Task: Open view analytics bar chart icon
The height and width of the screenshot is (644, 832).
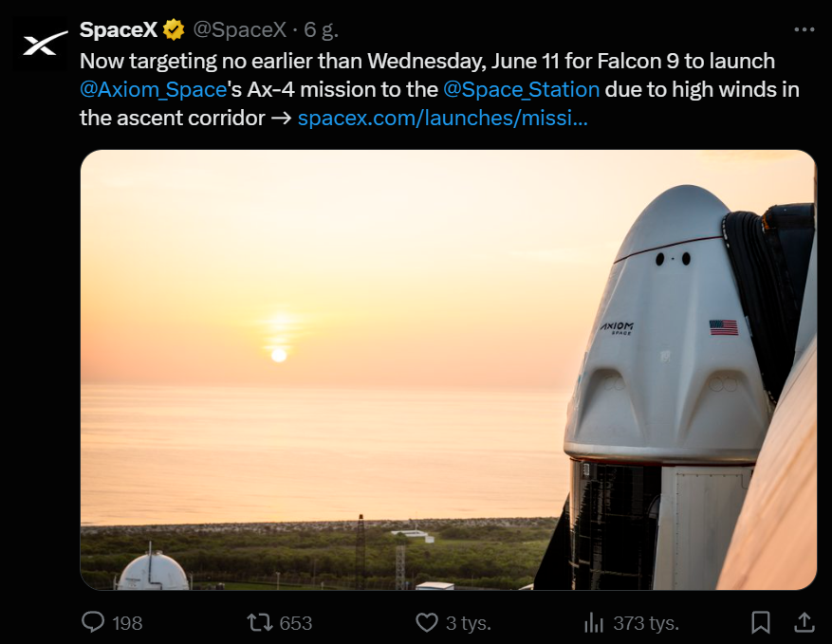Action: [594, 622]
